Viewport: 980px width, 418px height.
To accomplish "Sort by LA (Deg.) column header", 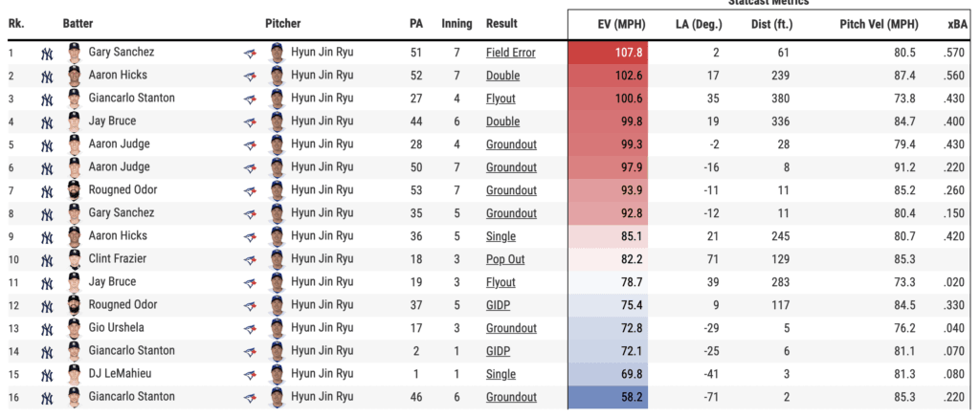I will tap(700, 23).
